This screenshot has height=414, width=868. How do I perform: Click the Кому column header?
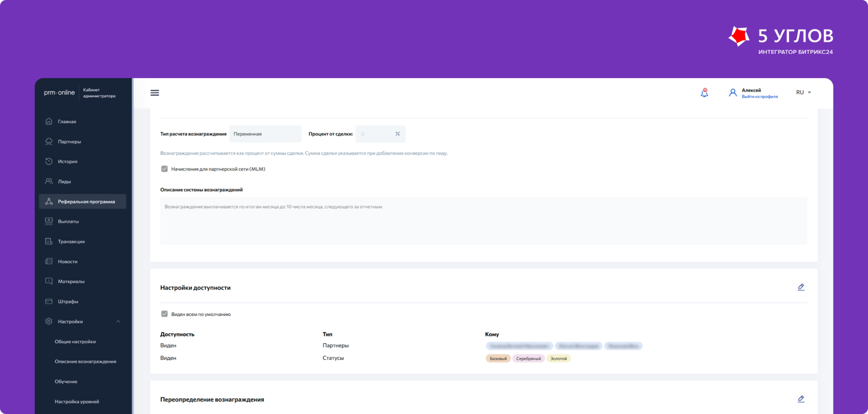[x=492, y=334]
